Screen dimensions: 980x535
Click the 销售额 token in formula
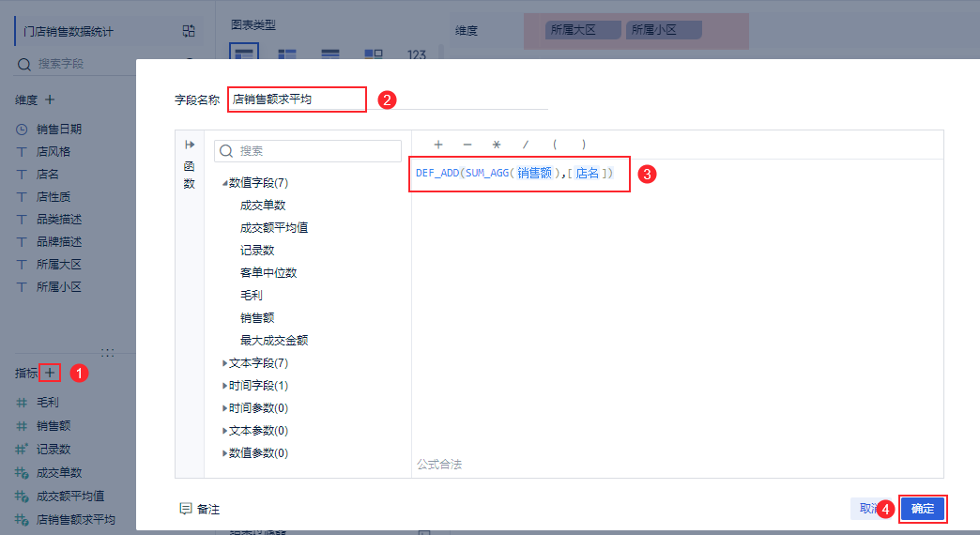coord(534,173)
